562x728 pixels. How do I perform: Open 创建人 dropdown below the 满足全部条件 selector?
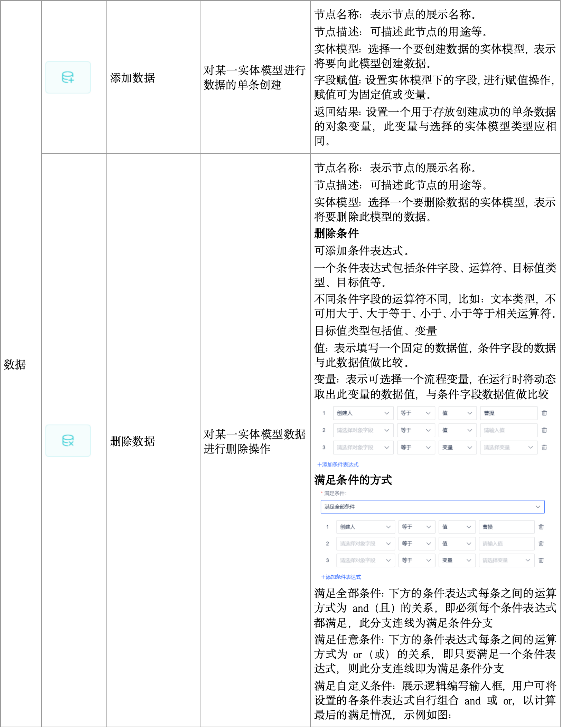pyautogui.click(x=366, y=527)
